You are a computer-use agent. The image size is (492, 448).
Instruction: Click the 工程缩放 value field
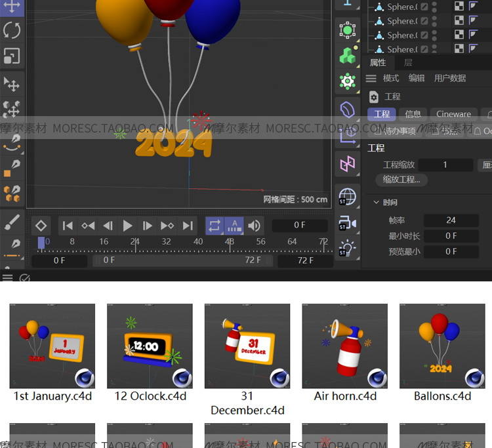[x=445, y=165]
